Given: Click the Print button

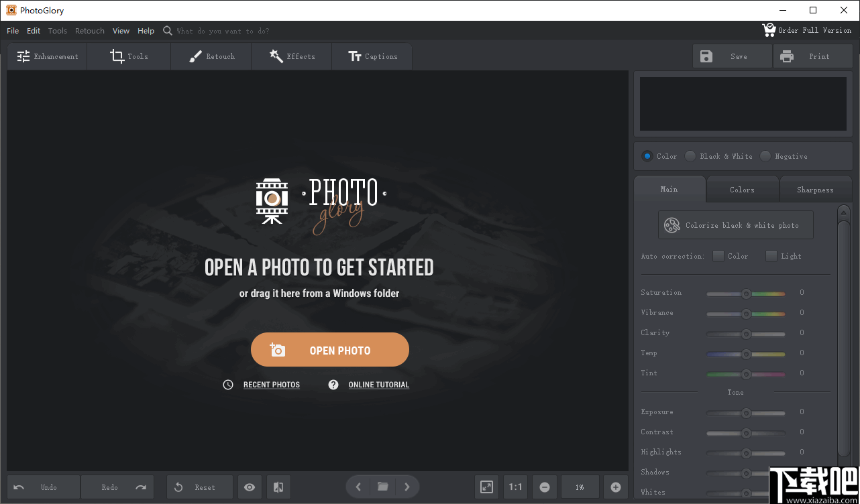Looking at the screenshot, I should pos(813,56).
